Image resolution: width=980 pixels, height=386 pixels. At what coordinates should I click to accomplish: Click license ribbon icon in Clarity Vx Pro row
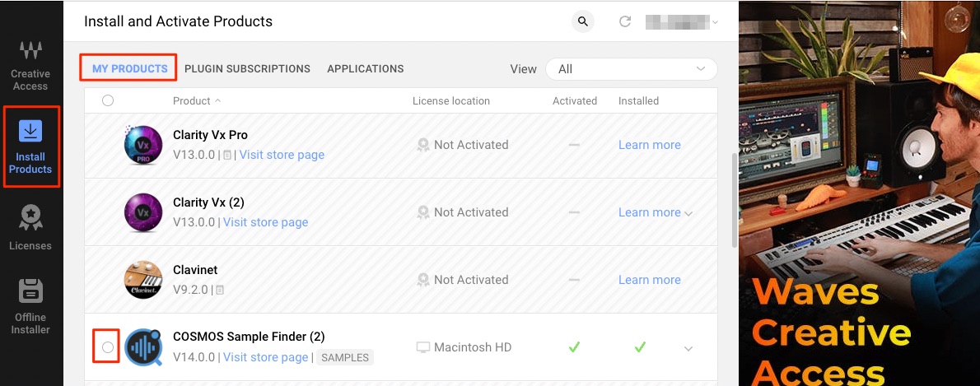tap(423, 145)
